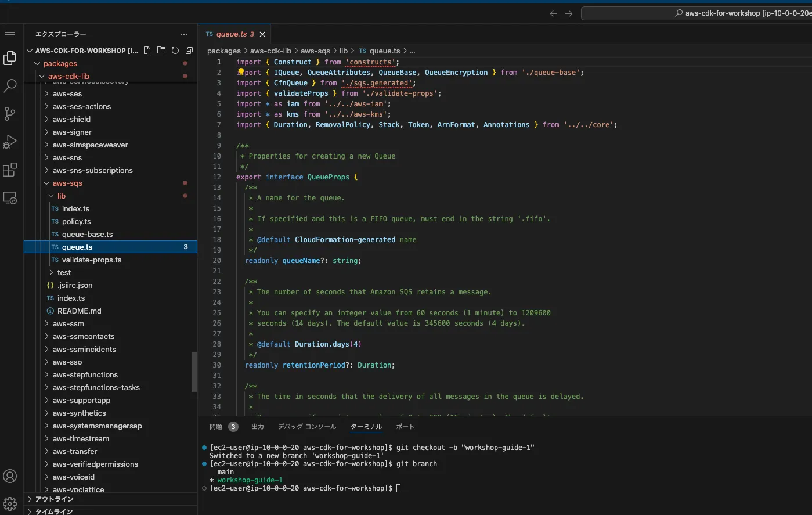Click the New Folder icon in explorer
This screenshot has width=812, height=515.
coord(161,51)
